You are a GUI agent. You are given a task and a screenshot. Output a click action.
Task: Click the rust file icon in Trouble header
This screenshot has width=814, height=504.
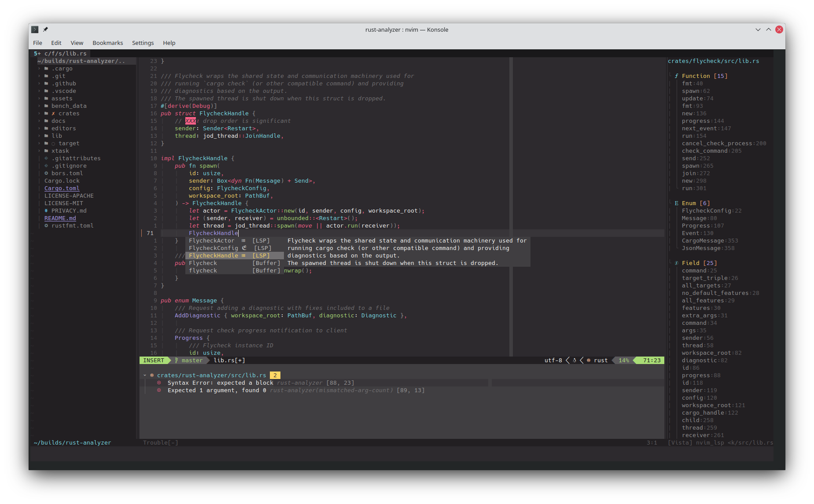tap(152, 375)
